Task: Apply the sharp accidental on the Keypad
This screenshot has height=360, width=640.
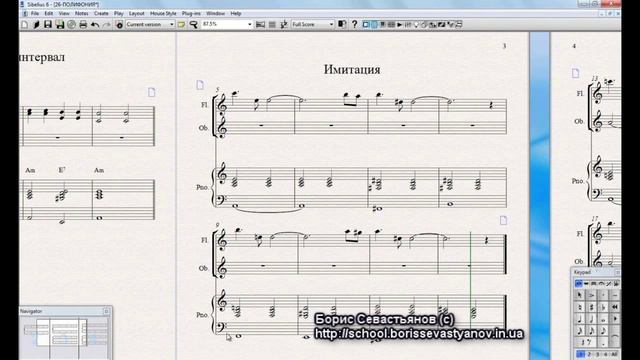Action: click(x=591, y=307)
